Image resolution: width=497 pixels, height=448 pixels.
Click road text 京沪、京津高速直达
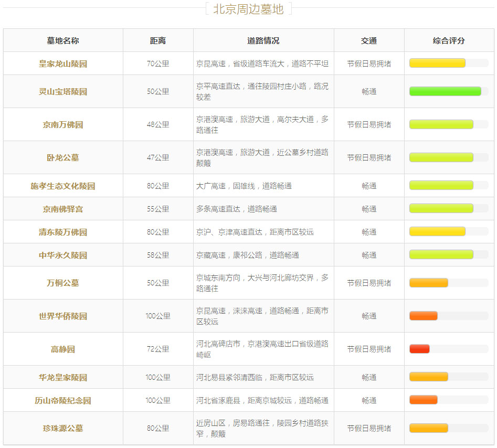tap(229, 232)
